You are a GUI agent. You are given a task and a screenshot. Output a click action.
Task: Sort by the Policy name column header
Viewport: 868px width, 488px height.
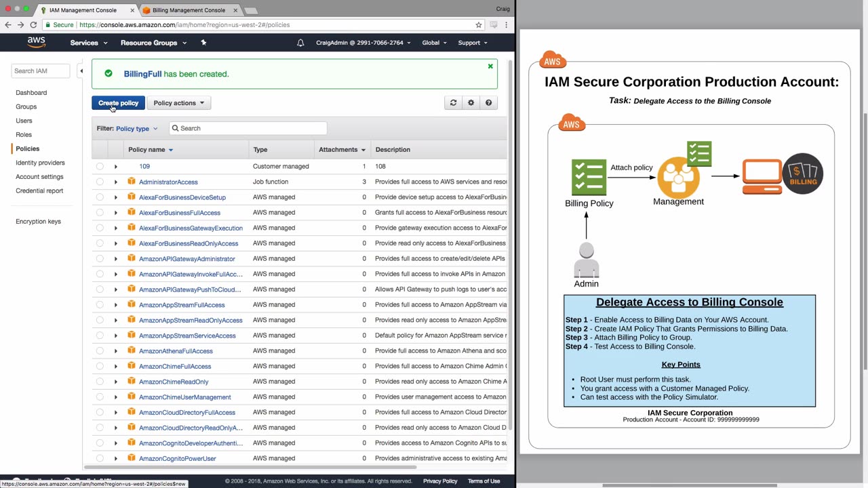[x=151, y=150]
